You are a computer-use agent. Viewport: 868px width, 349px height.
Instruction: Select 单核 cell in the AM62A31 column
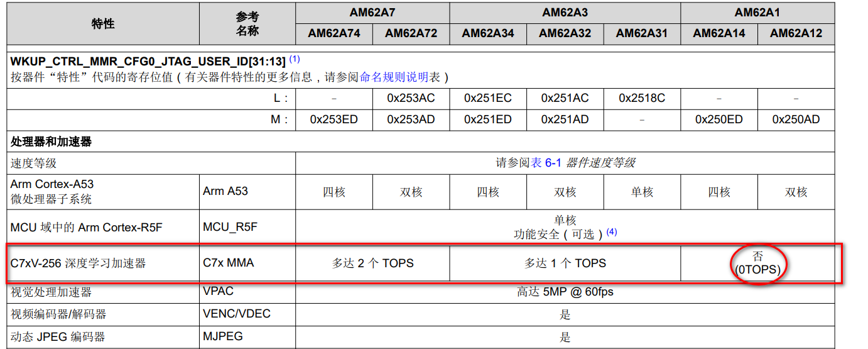[642, 192]
